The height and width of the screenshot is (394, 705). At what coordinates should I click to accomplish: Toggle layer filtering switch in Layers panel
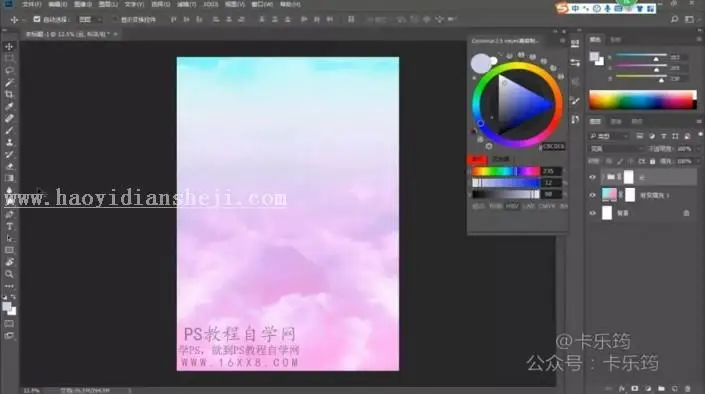click(701, 134)
